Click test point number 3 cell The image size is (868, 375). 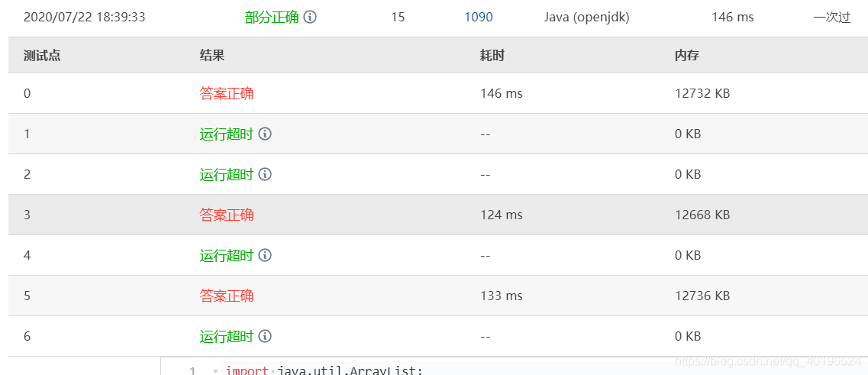27,215
